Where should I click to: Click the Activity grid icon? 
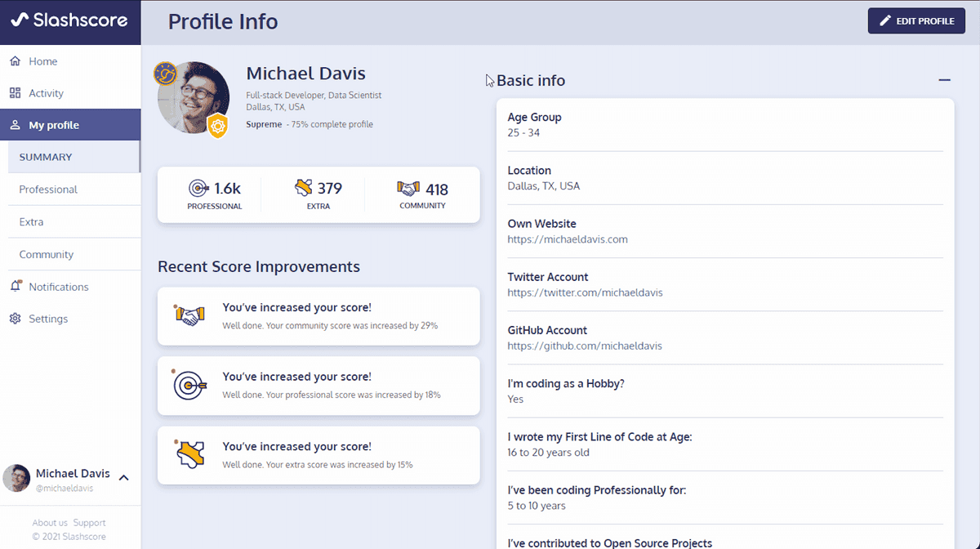15,93
